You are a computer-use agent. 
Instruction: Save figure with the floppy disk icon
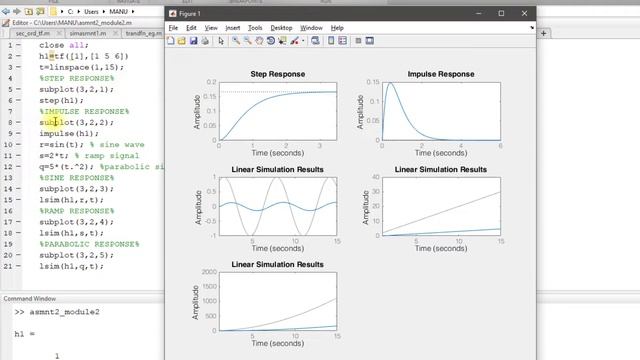[193, 40]
